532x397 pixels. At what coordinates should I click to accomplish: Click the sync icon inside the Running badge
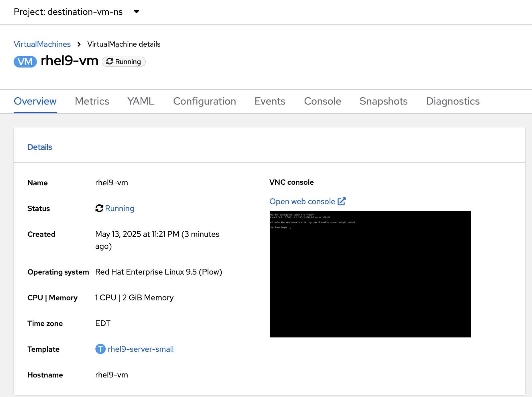point(110,62)
